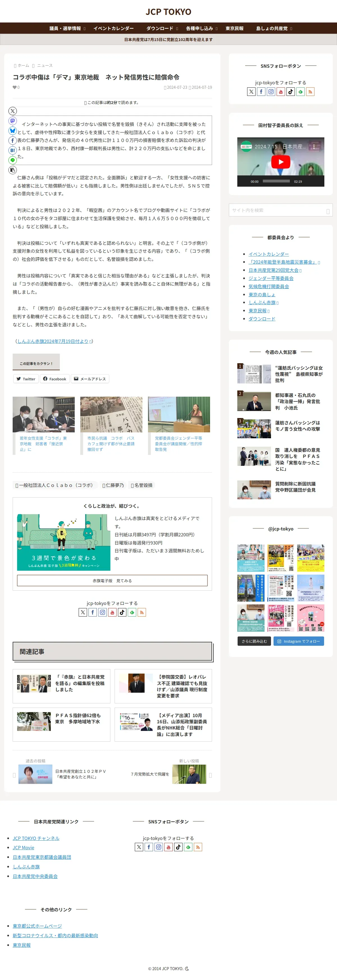Click the 赤旗電子版 見てみる button

pos(112,581)
